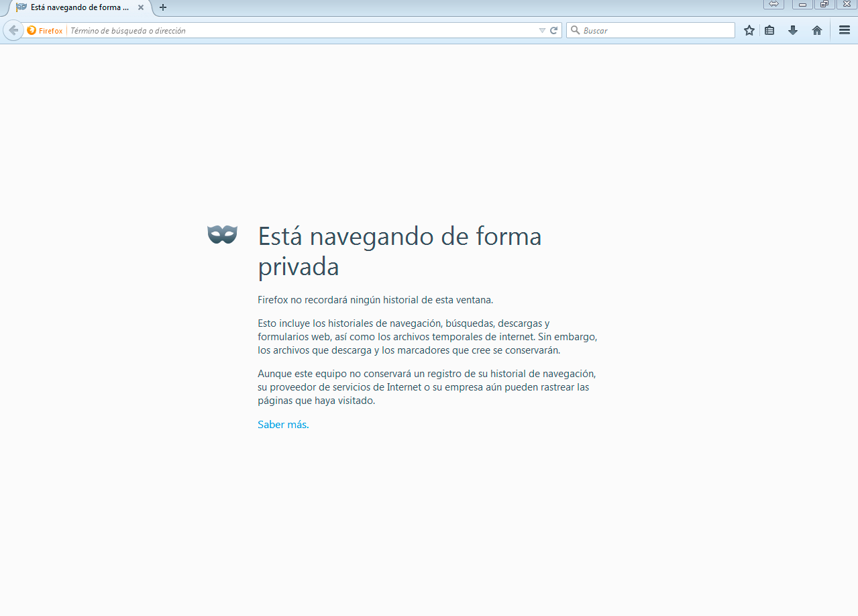
Task: Click the private browsing mask icon
Action: 222,234
